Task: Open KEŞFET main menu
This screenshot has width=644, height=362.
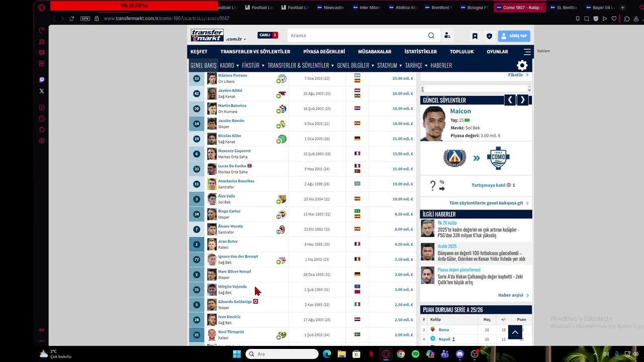Action: [x=199, y=52]
